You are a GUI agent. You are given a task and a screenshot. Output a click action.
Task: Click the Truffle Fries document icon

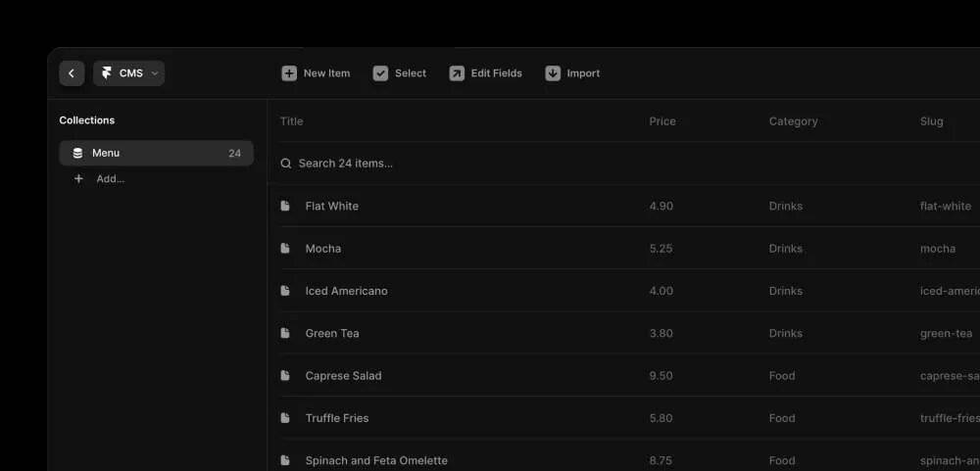285,418
